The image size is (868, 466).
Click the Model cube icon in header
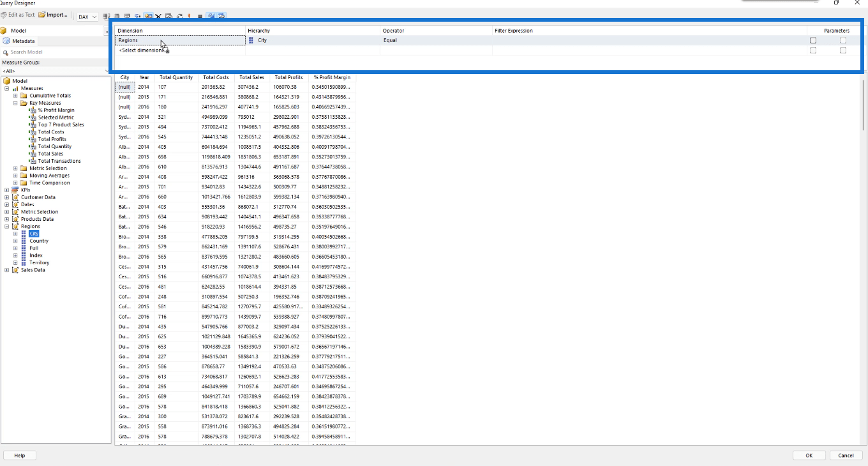point(3,31)
